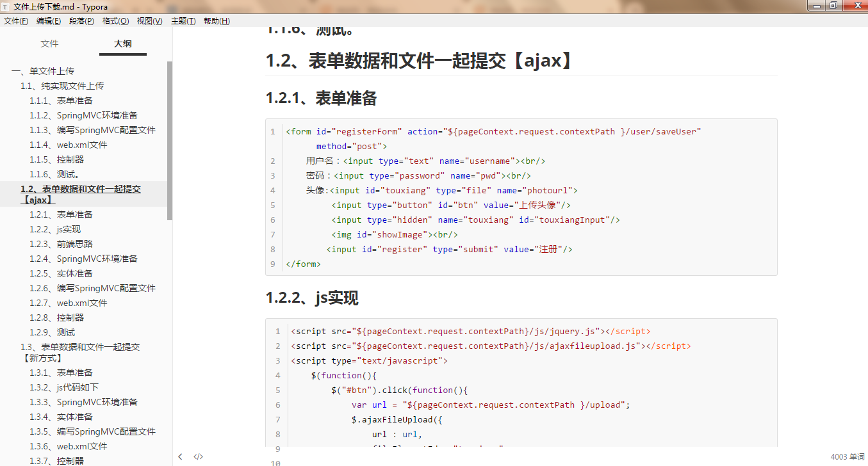Open the 编辑(E) menu
The height and width of the screenshot is (466, 868).
tap(49, 21)
